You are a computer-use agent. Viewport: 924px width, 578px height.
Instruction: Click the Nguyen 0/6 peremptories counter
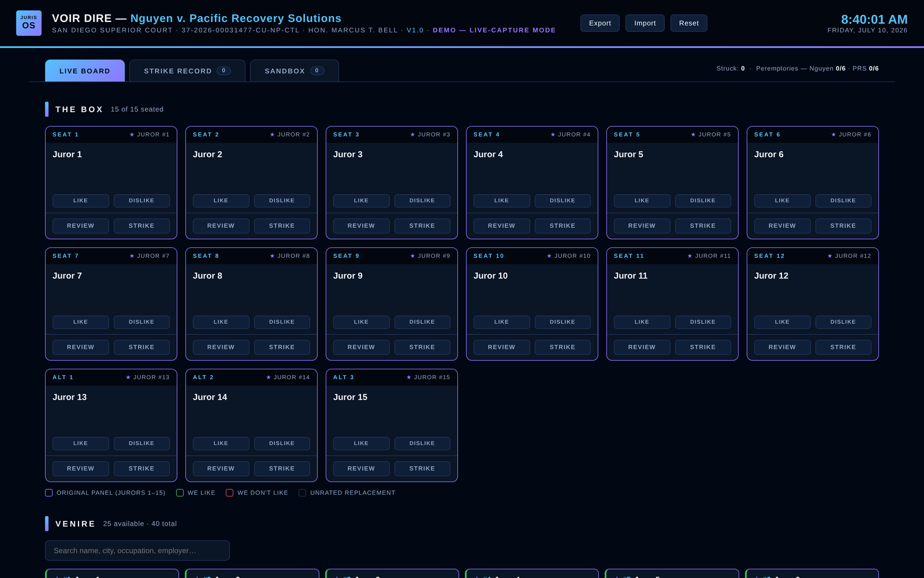828,68
